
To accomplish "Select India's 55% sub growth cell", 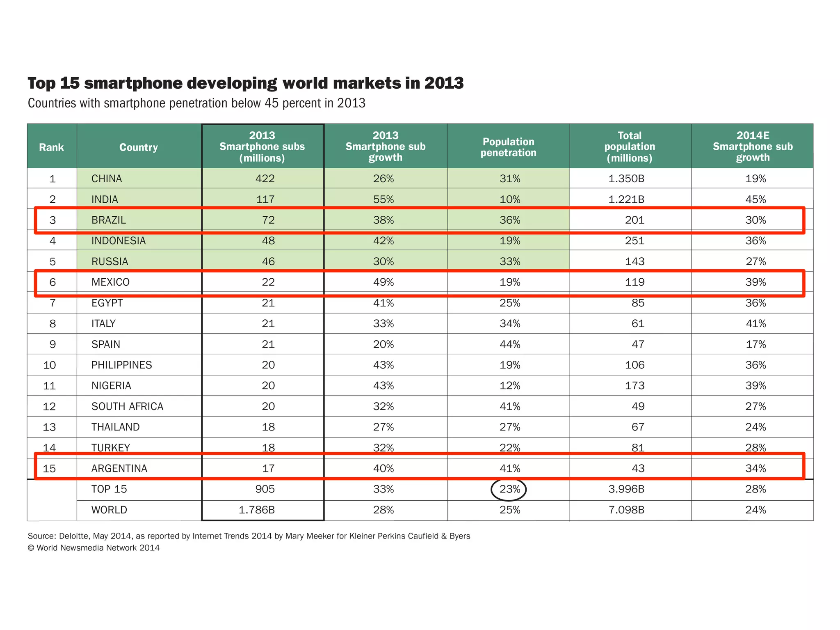I will (x=383, y=199).
